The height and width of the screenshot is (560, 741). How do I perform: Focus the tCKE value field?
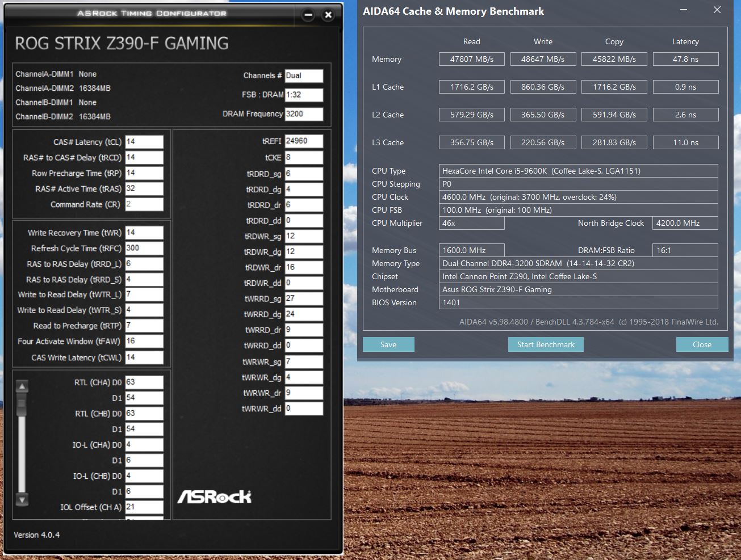(304, 157)
